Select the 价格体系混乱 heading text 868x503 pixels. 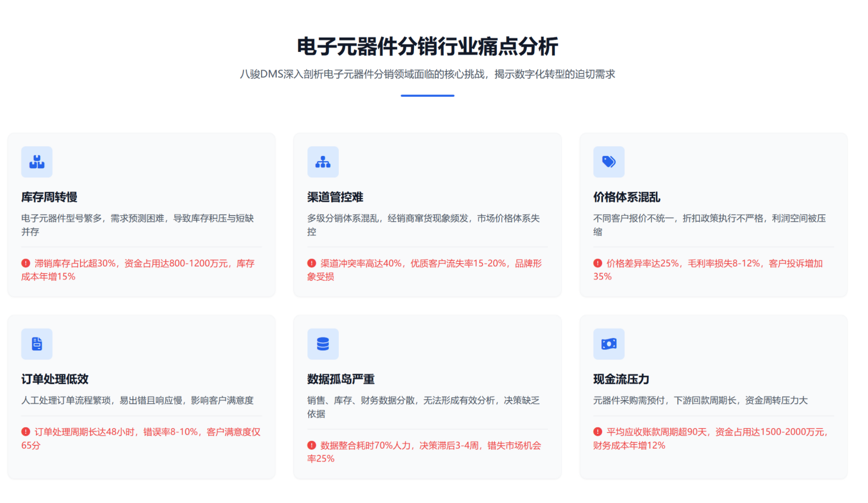[627, 196]
